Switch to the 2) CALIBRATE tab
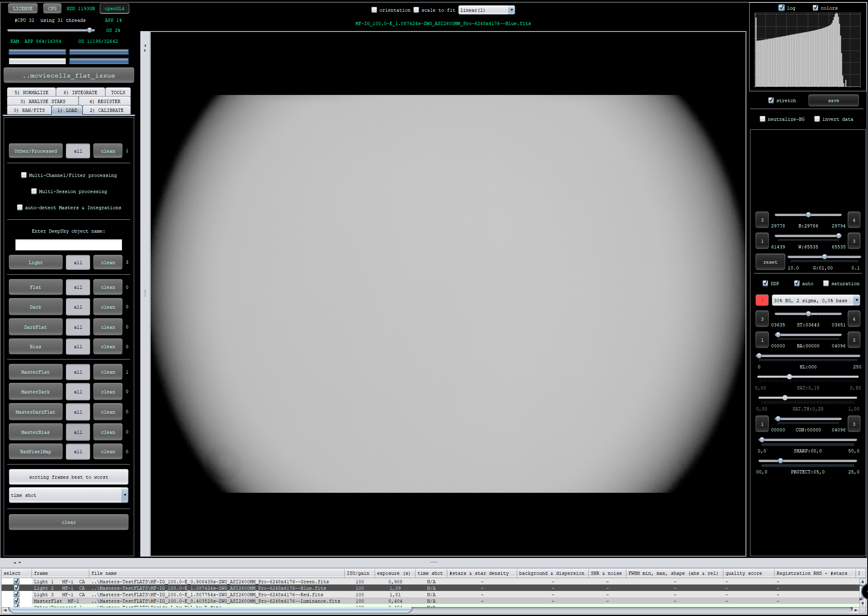Screen dimensions: 868x616 106,110
